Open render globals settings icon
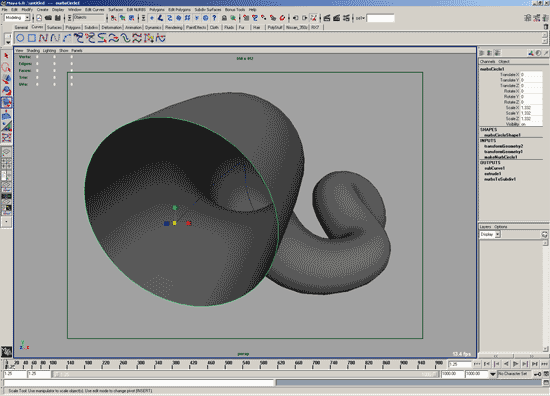 pos(346,18)
